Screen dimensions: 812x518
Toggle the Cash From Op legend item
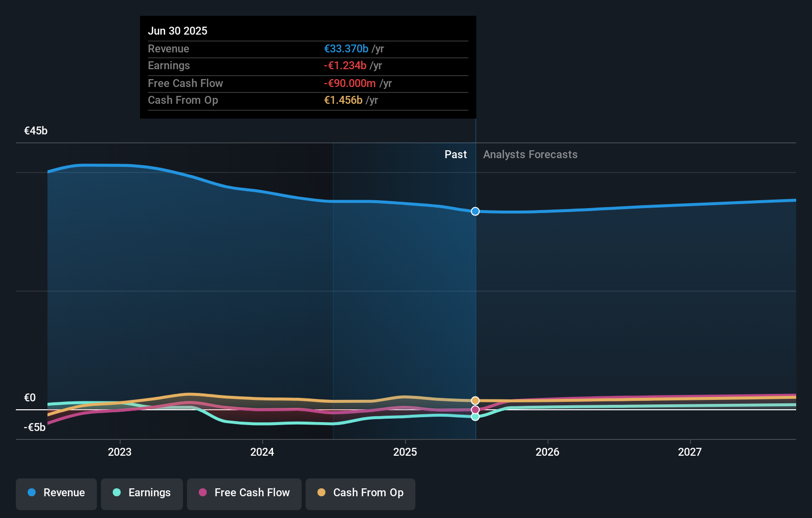coord(360,493)
